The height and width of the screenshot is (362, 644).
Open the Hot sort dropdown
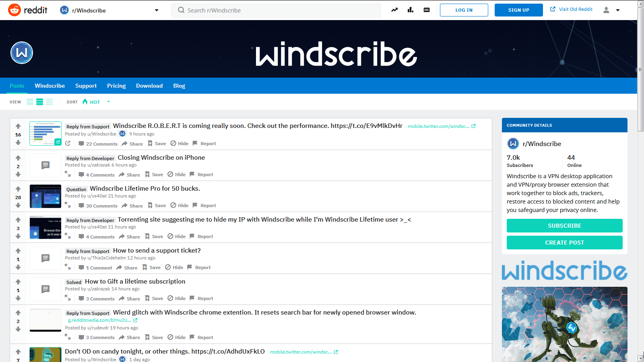[x=96, y=102]
